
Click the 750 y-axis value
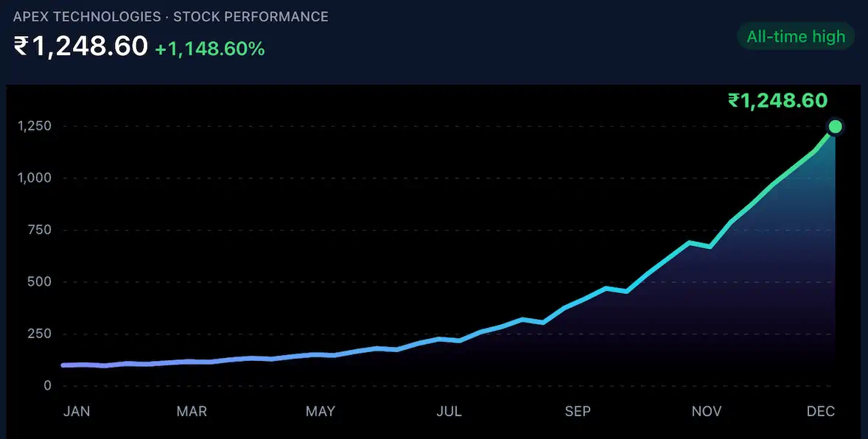[40, 230]
